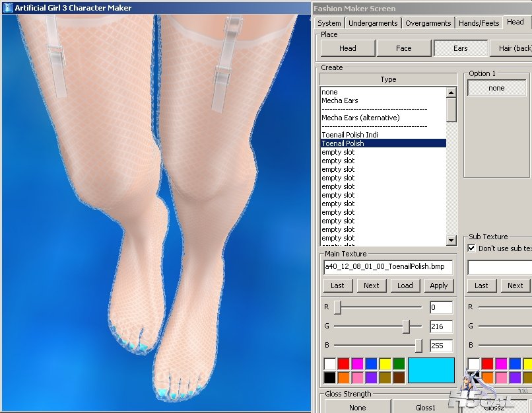Select the Head tab
The height and width of the screenshot is (413, 532).
click(515, 22)
